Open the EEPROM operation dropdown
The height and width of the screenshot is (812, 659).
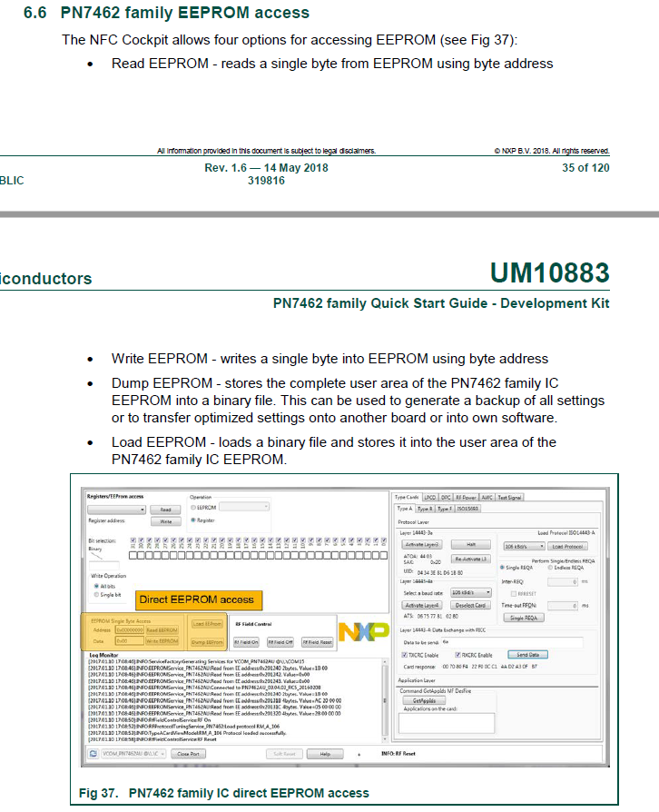(244, 507)
